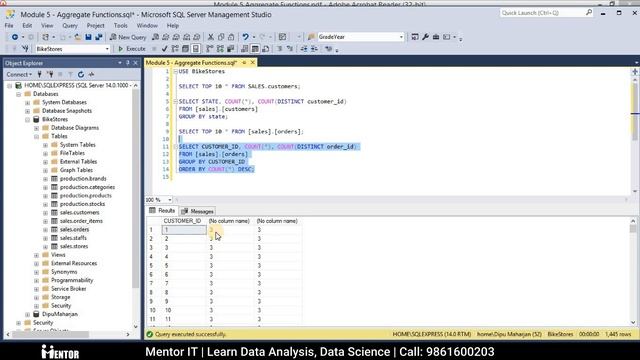Viewport: 640px width, 360px height.
Task: Open the 100 % zoom level dropdown
Action: [x=170, y=200]
